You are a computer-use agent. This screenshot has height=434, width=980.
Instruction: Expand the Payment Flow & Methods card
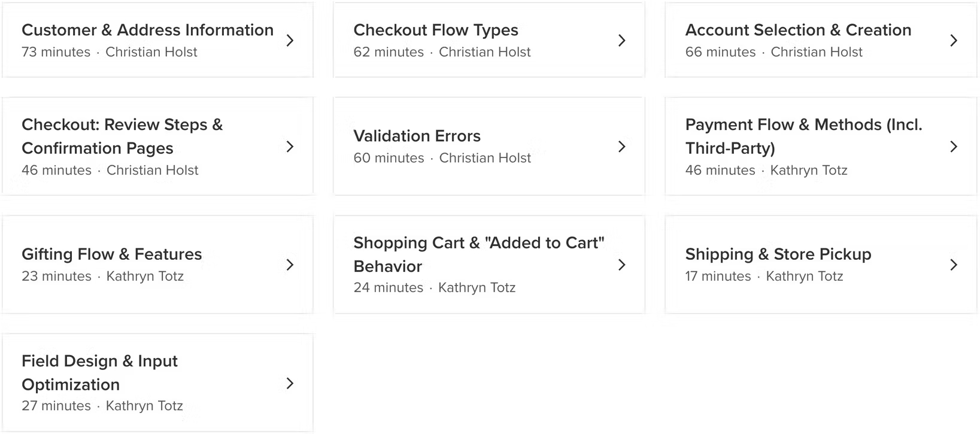click(x=955, y=146)
